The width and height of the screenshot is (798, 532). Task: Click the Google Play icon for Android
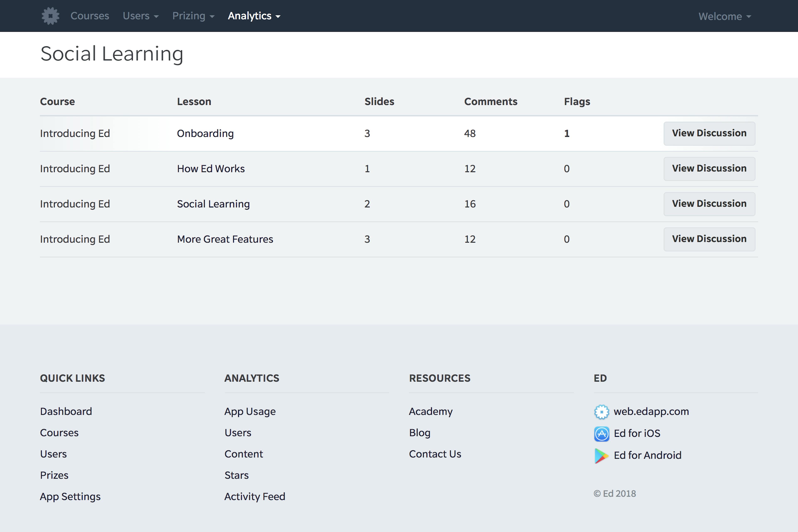[x=602, y=456]
